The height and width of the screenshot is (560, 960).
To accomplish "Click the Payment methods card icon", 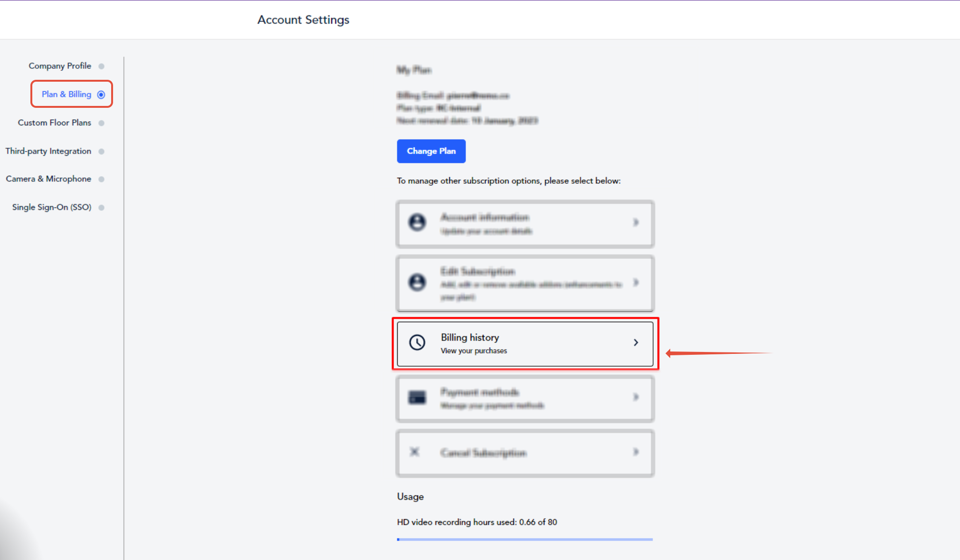I will pos(417,397).
